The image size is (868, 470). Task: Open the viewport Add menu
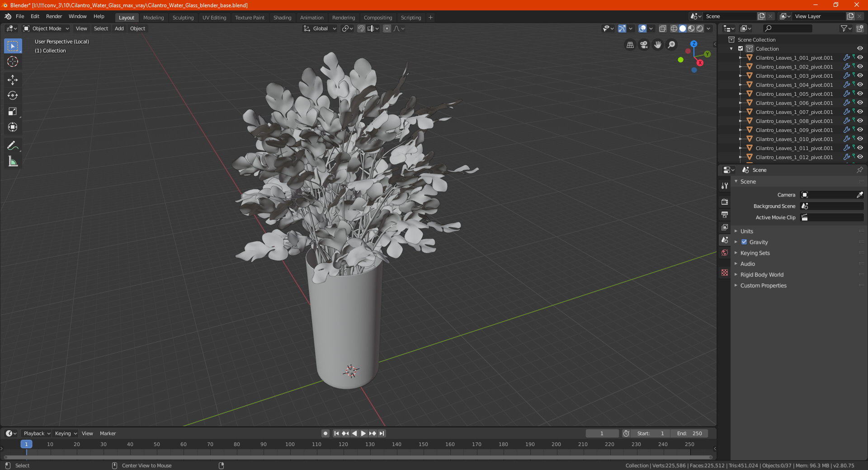pyautogui.click(x=119, y=28)
